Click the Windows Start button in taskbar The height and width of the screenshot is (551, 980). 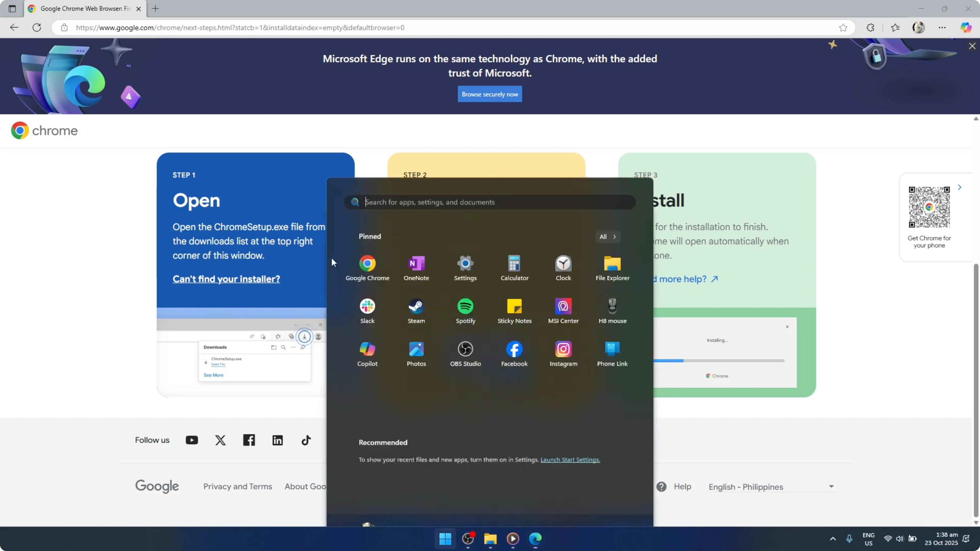(x=445, y=538)
